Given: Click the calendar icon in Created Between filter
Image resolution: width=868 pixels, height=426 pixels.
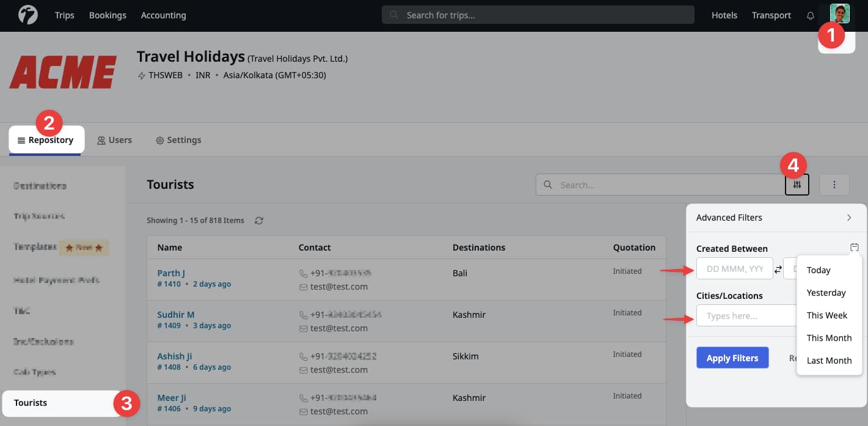Looking at the screenshot, I should point(855,247).
